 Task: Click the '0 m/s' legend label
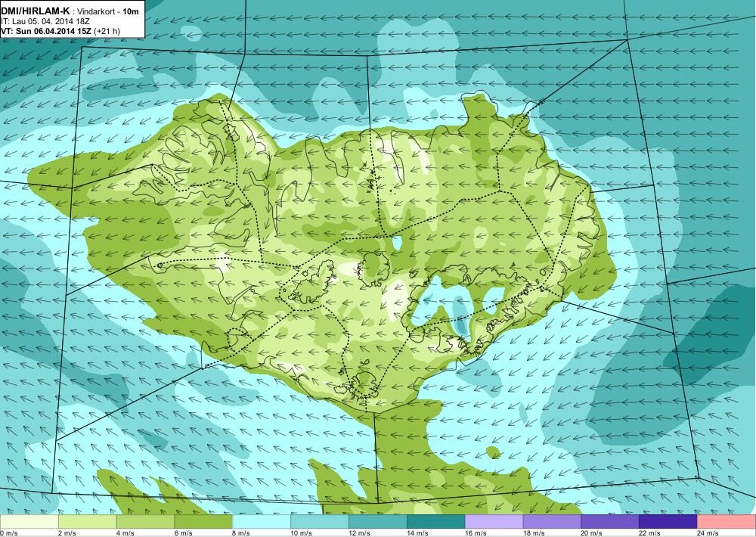click(9, 533)
